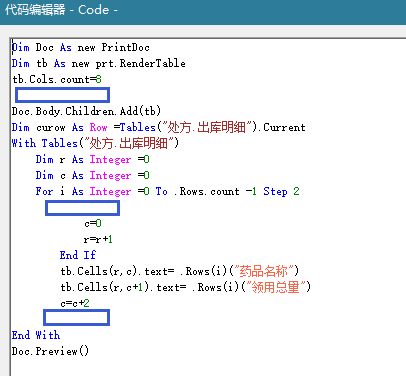Click the 'Dim c As Integer =0' line
This screenshot has width=406, height=376.
click(93, 175)
